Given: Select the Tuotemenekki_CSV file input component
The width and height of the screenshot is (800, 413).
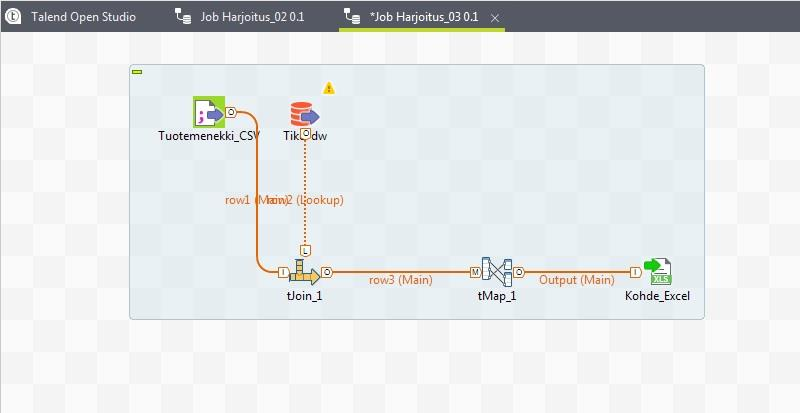Looking at the screenshot, I should (x=209, y=112).
